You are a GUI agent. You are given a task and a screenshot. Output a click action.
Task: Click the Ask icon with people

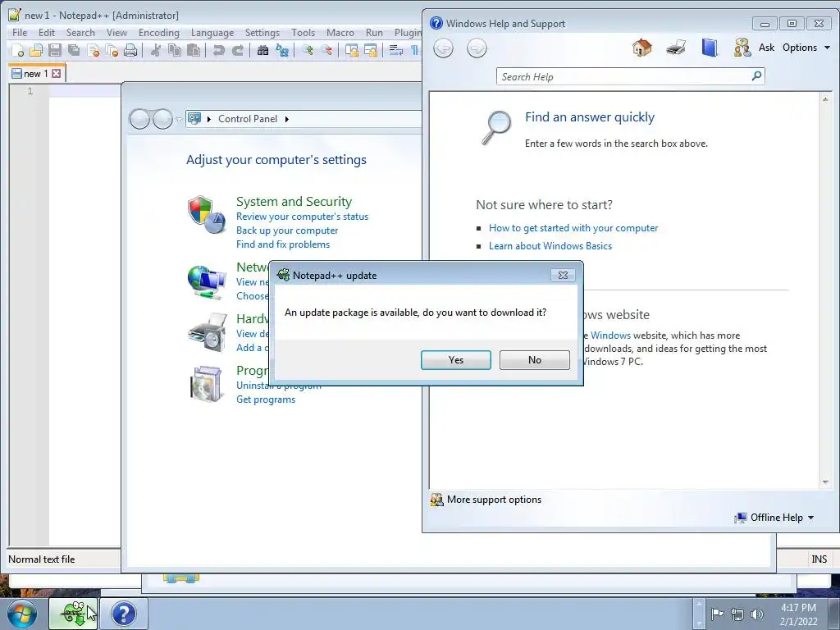(742, 48)
